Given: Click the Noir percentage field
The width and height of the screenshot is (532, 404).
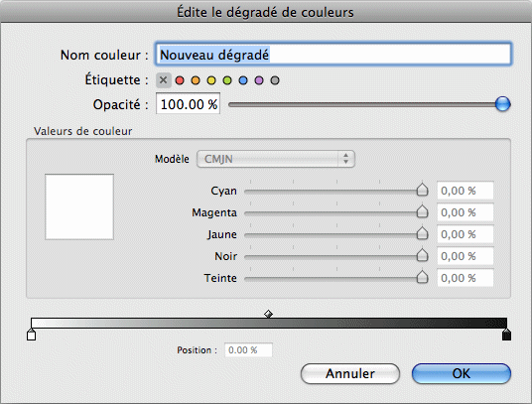Looking at the screenshot, I should pyautogui.click(x=465, y=256).
